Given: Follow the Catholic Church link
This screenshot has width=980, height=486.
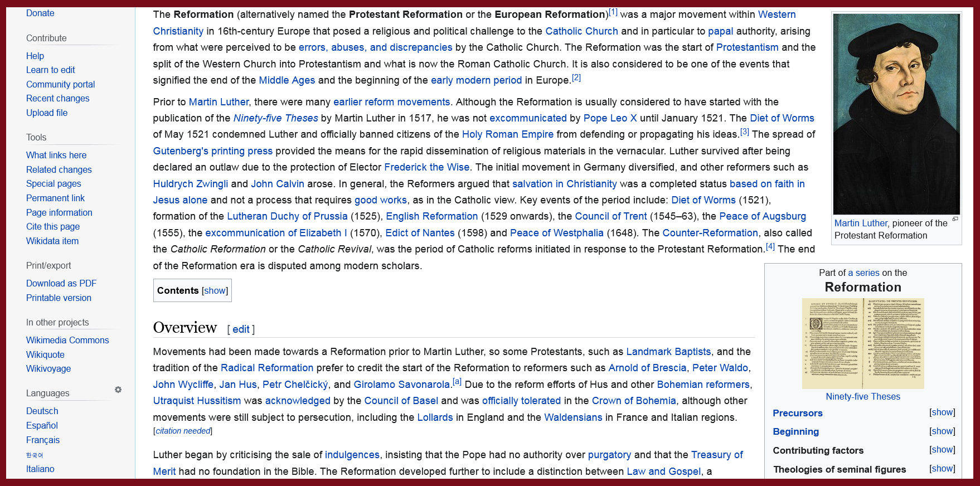Looking at the screenshot, I should (x=581, y=31).
